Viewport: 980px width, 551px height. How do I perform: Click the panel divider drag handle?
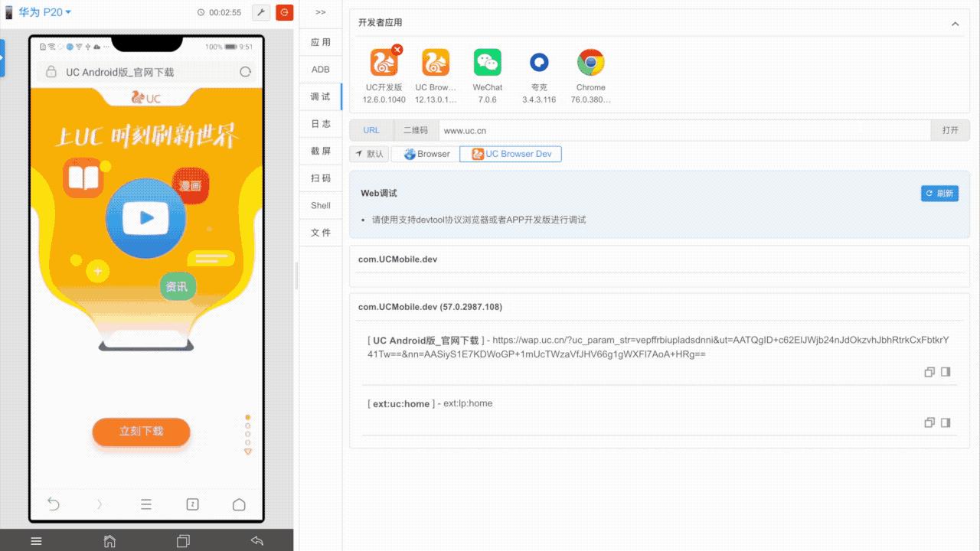(x=296, y=275)
